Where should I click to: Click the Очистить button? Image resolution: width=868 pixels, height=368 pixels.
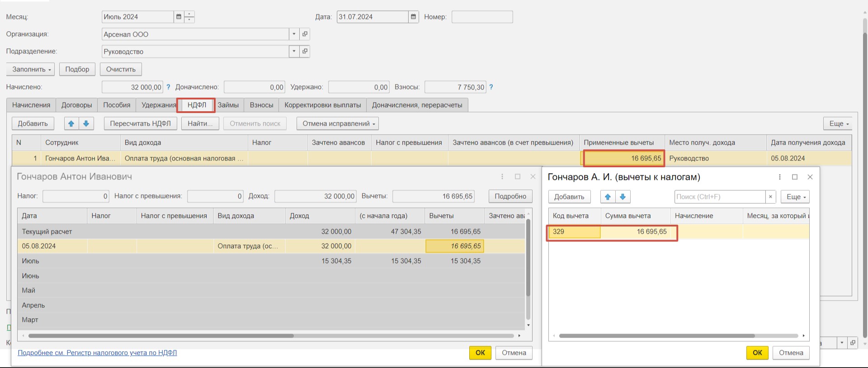(121, 69)
